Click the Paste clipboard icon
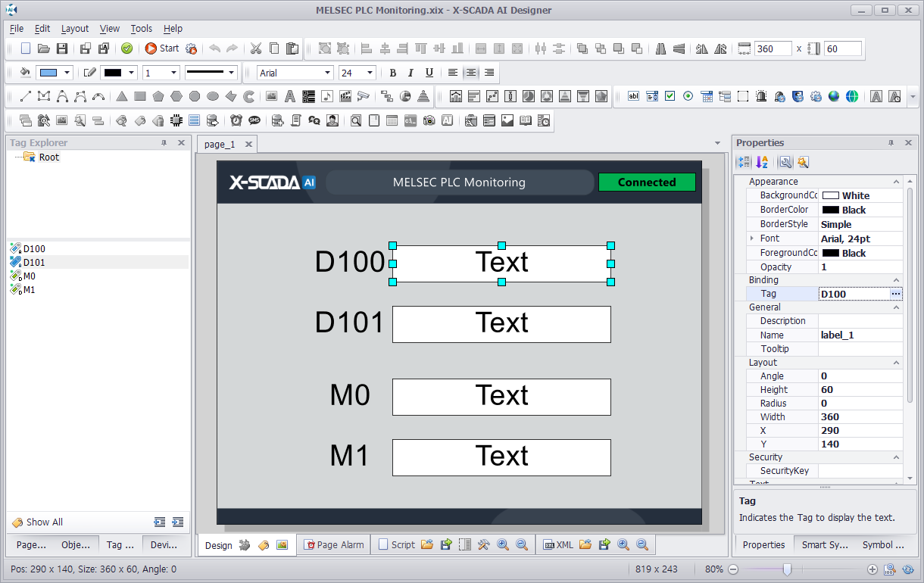 point(292,48)
